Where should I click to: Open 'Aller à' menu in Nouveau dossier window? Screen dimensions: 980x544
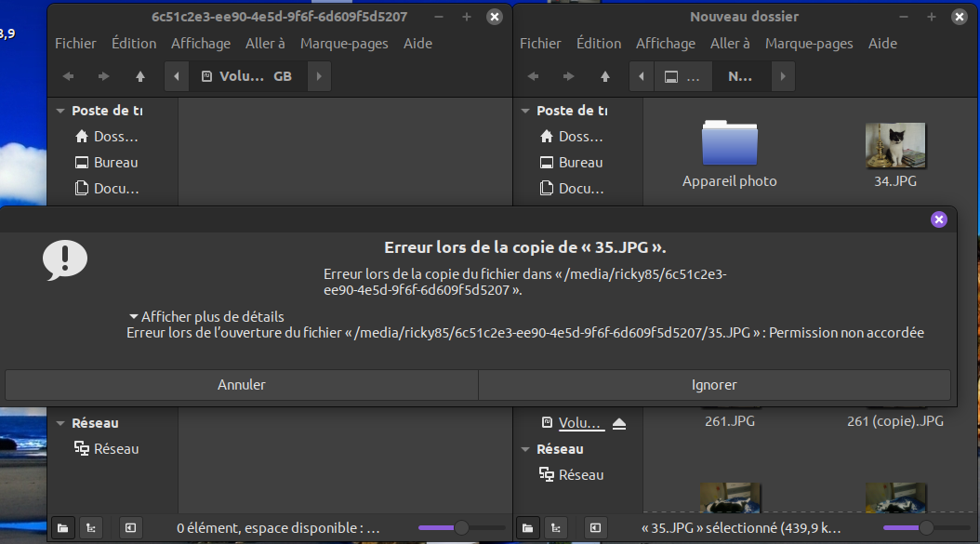click(x=730, y=43)
